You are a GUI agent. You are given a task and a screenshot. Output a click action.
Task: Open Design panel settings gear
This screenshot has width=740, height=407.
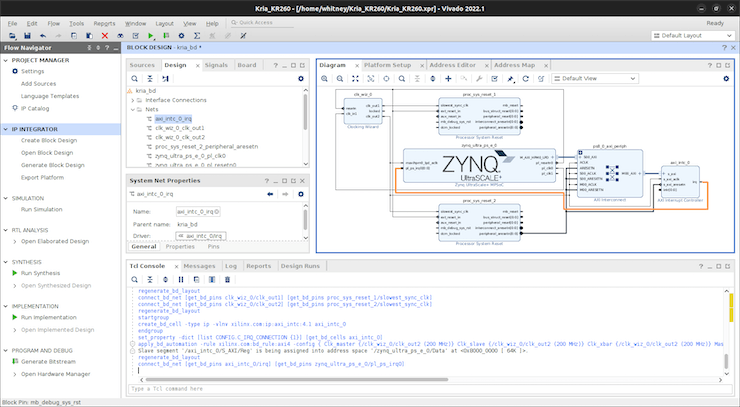coord(301,78)
